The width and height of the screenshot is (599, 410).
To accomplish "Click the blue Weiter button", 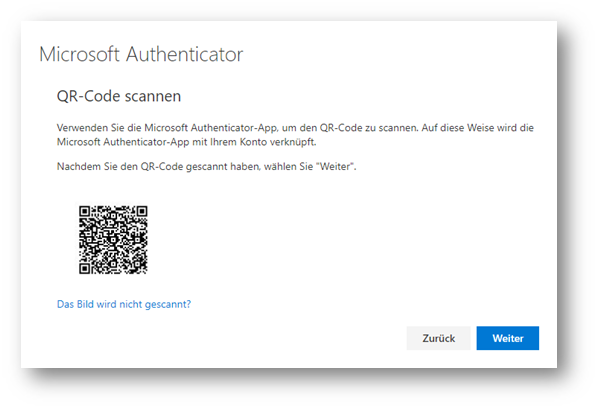I will (507, 338).
